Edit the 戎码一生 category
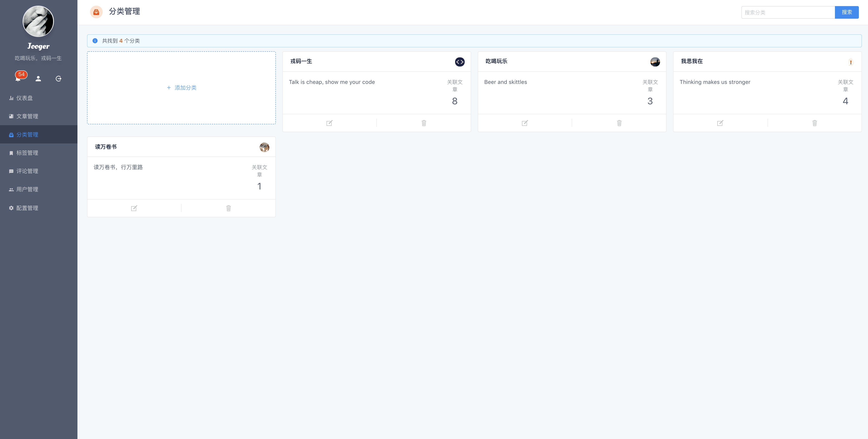This screenshot has width=868, height=439. [x=329, y=123]
